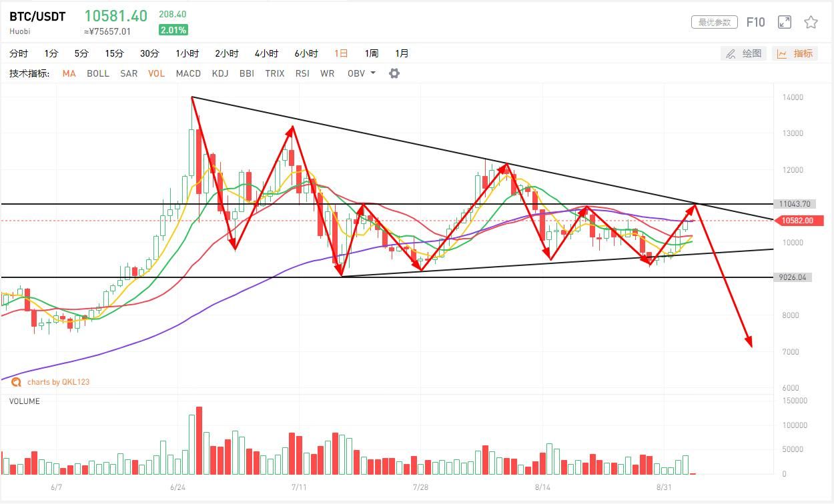Switch to the 4小时 timeframe tab
834x504 pixels.
tap(266, 53)
